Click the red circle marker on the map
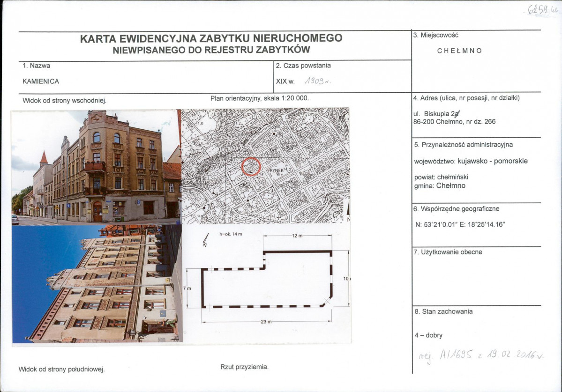The height and width of the screenshot is (392, 562). coord(251,166)
